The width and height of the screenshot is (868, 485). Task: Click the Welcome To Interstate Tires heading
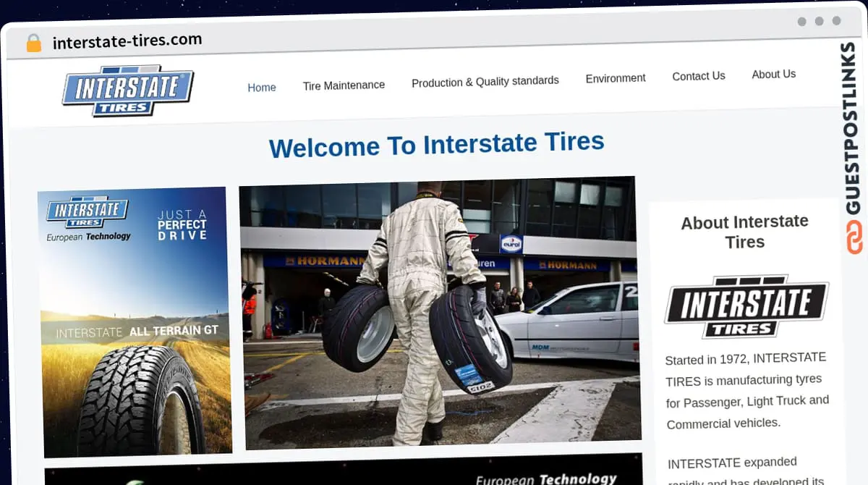[436, 144]
